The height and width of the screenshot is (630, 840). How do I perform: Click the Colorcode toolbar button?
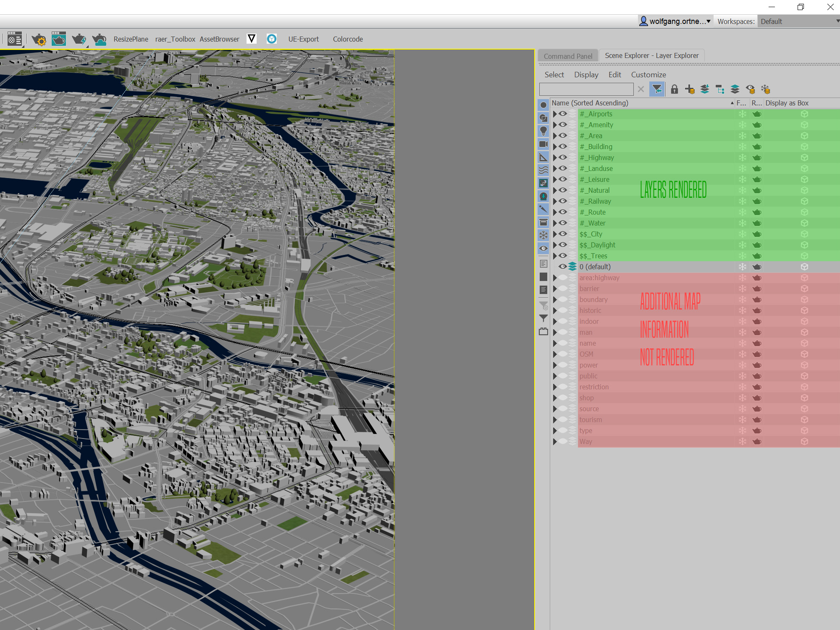[348, 39]
